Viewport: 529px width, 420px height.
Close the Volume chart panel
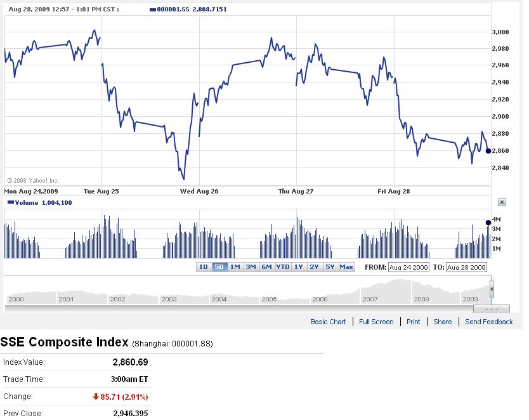501,202
